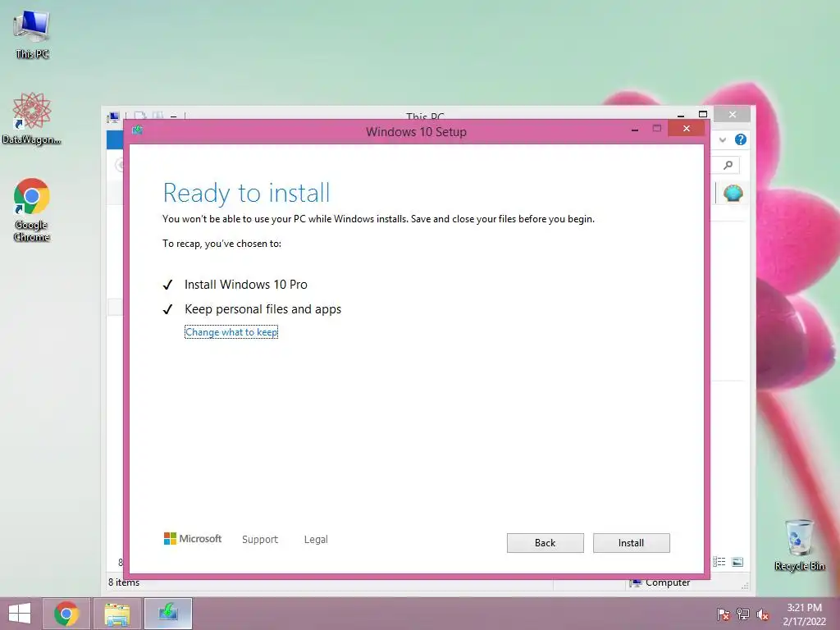Open File Explorer from taskbar
This screenshot has height=630, width=840.
tap(116, 614)
